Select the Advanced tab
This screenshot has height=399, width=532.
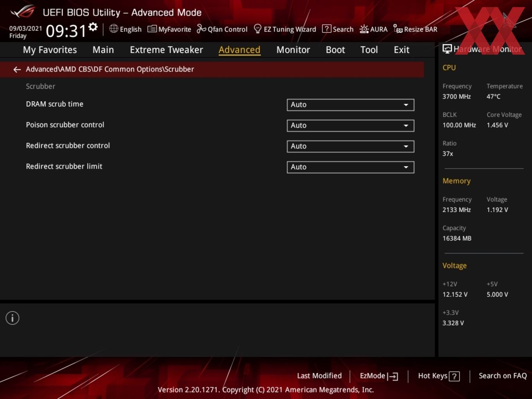(x=239, y=50)
